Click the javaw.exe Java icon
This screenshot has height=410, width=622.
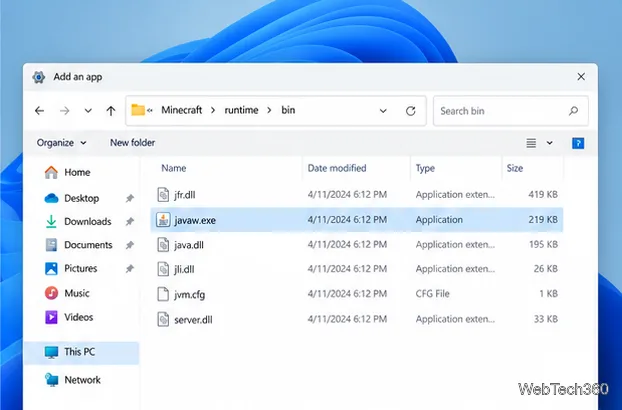(163, 220)
